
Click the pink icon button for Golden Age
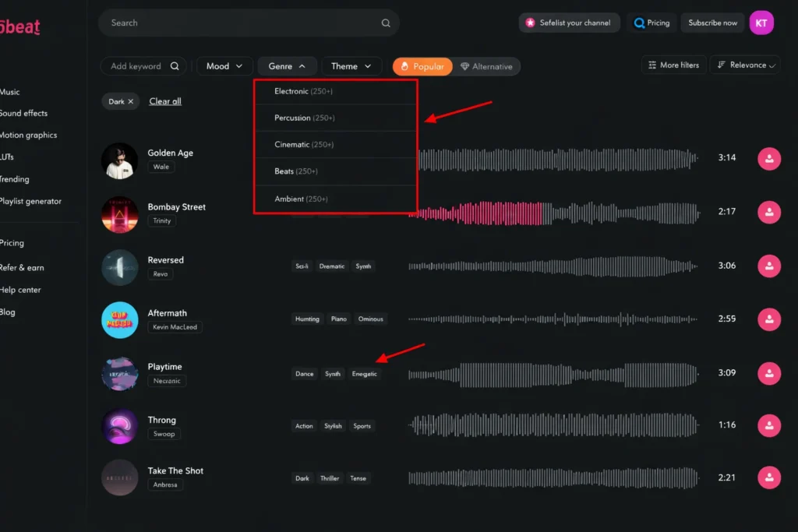click(769, 159)
